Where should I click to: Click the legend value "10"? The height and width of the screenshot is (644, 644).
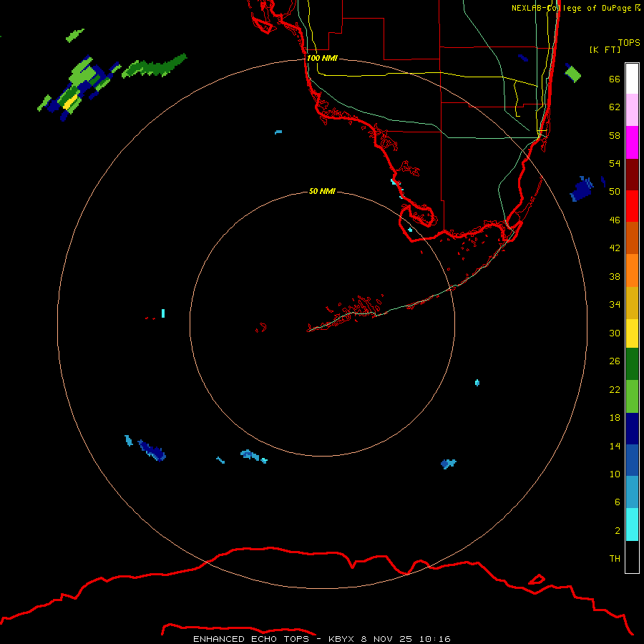(x=615, y=474)
